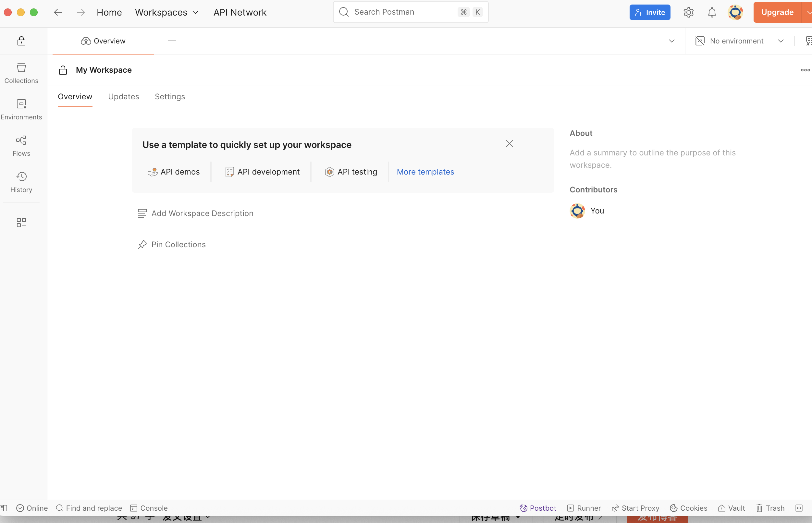The height and width of the screenshot is (523, 812).
Task: Click the You contributor avatar
Action: coord(577,211)
